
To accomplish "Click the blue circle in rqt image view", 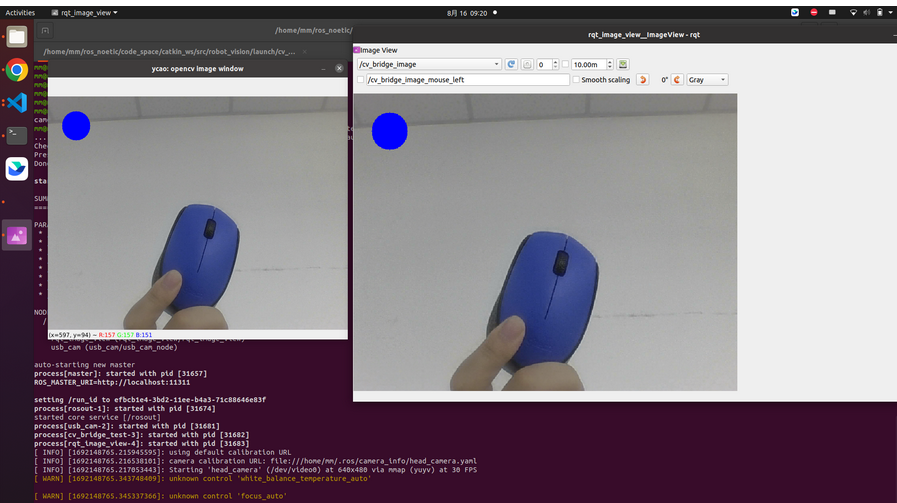I will [390, 131].
